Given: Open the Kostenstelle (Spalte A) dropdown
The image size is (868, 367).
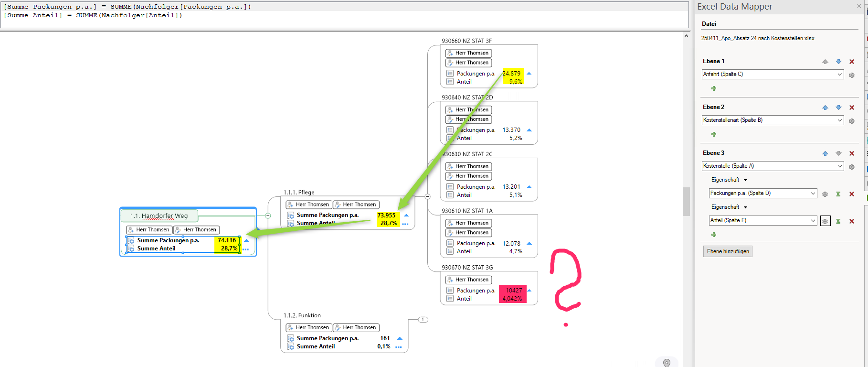Looking at the screenshot, I should tap(839, 166).
